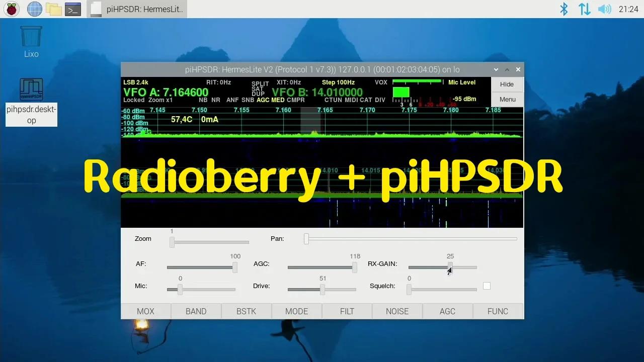Activate the SPLIT mode indicator
The image size is (644, 362).
260,83
